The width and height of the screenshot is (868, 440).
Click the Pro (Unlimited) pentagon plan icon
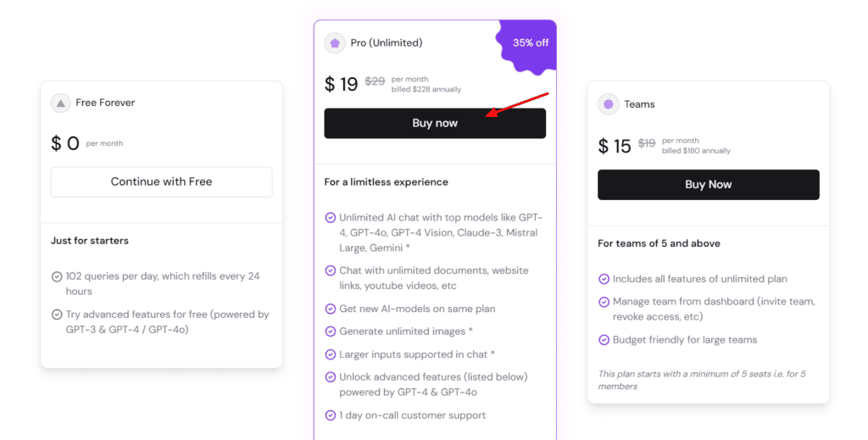tap(335, 43)
